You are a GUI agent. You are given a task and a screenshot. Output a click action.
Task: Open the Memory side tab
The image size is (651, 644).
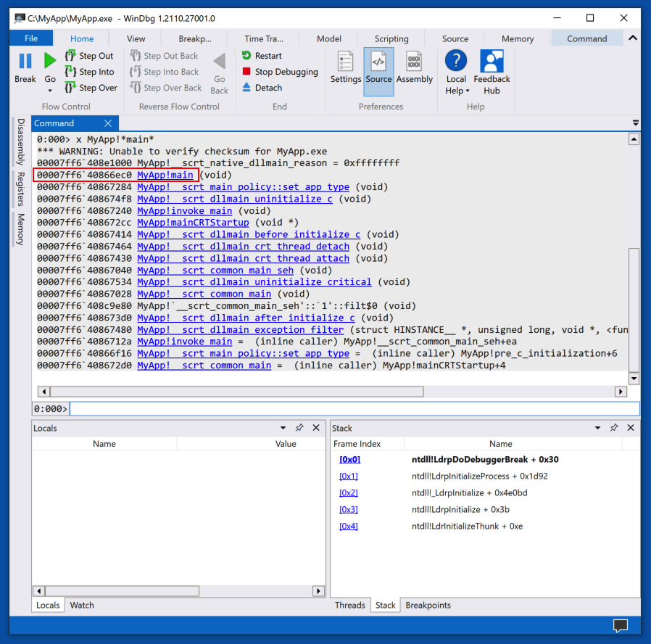click(20, 228)
